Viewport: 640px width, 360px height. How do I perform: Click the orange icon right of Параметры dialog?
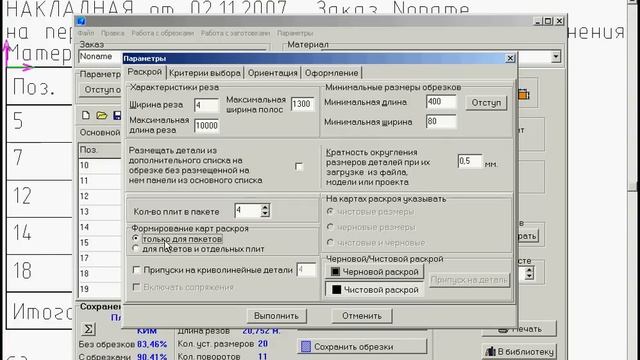(x=524, y=95)
